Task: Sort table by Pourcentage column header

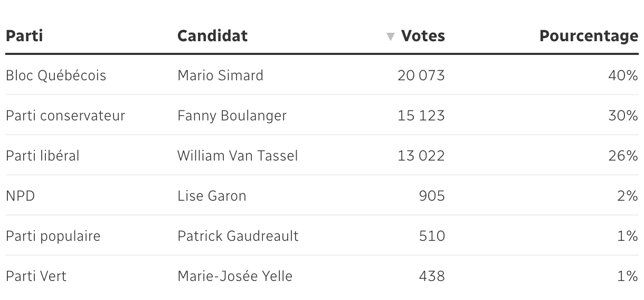Action: tap(589, 36)
